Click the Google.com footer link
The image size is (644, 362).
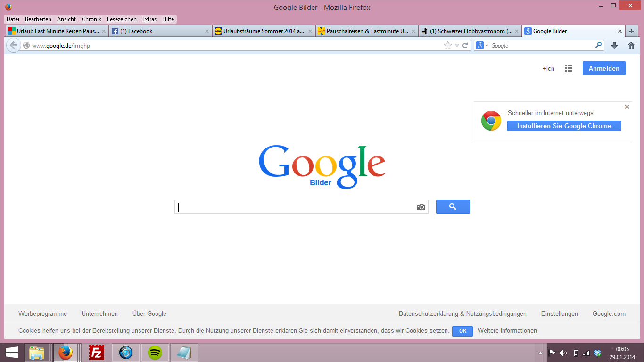coord(609,314)
